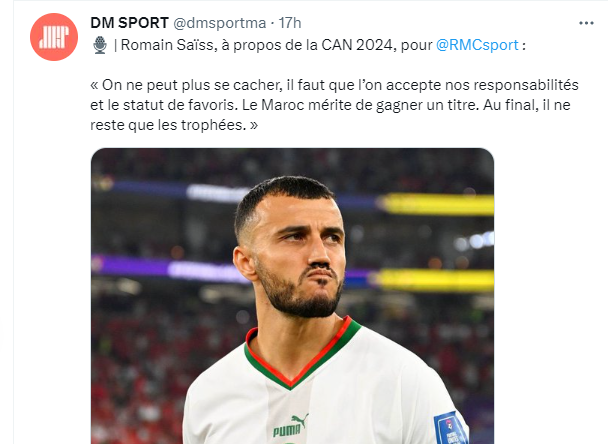Open the DM SPORT profile avatar
The height and width of the screenshot is (444, 608).
coord(54,37)
